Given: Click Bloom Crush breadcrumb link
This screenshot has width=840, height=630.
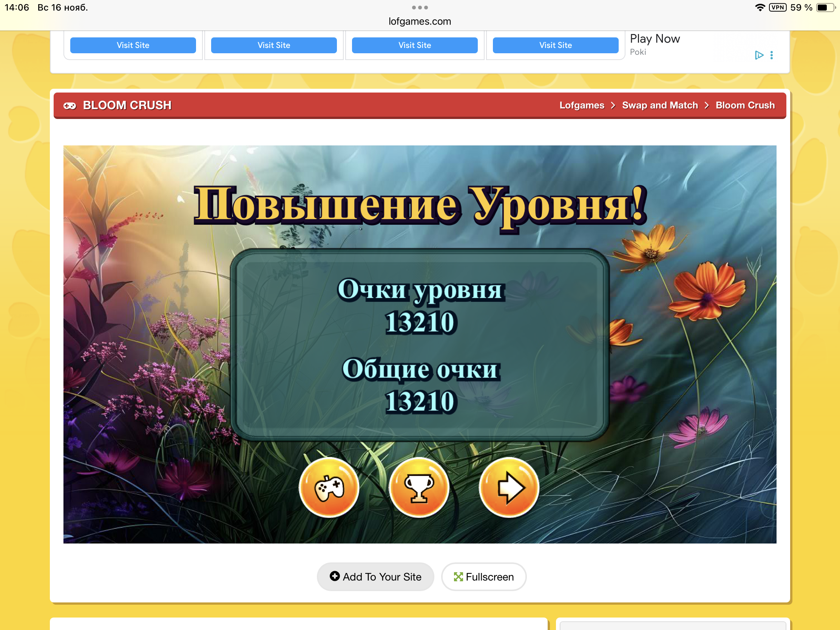Looking at the screenshot, I should point(745,105).
